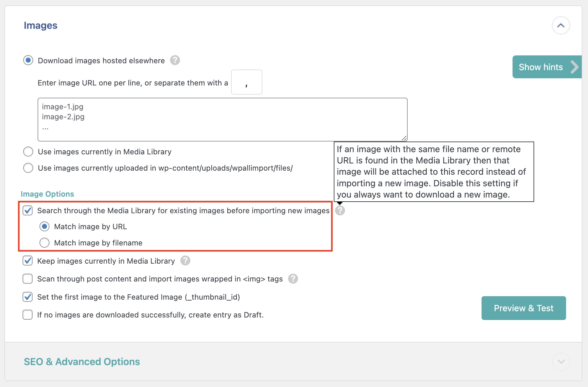
Task: Toggle Keep images currently in Media Library
Action: click(x=28, y=261)
